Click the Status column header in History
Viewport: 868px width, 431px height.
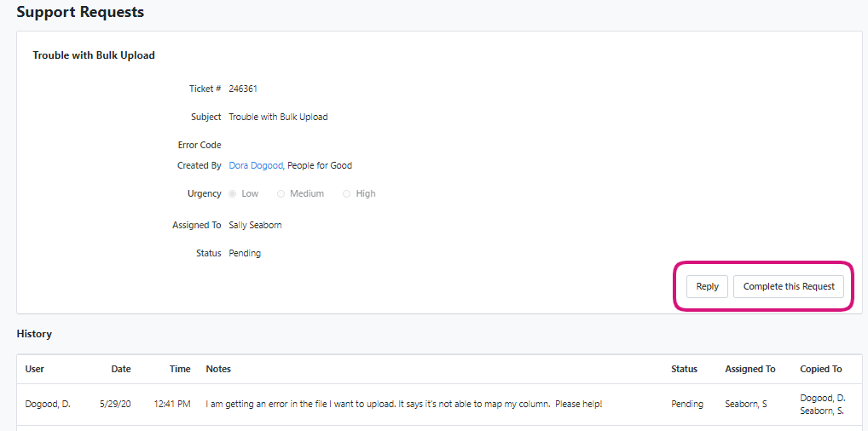pos(684,369)
